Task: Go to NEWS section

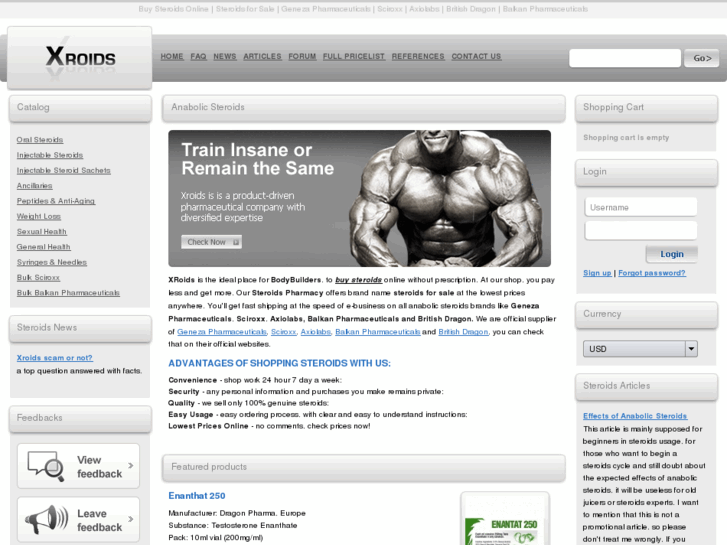Action: point(224,57)
